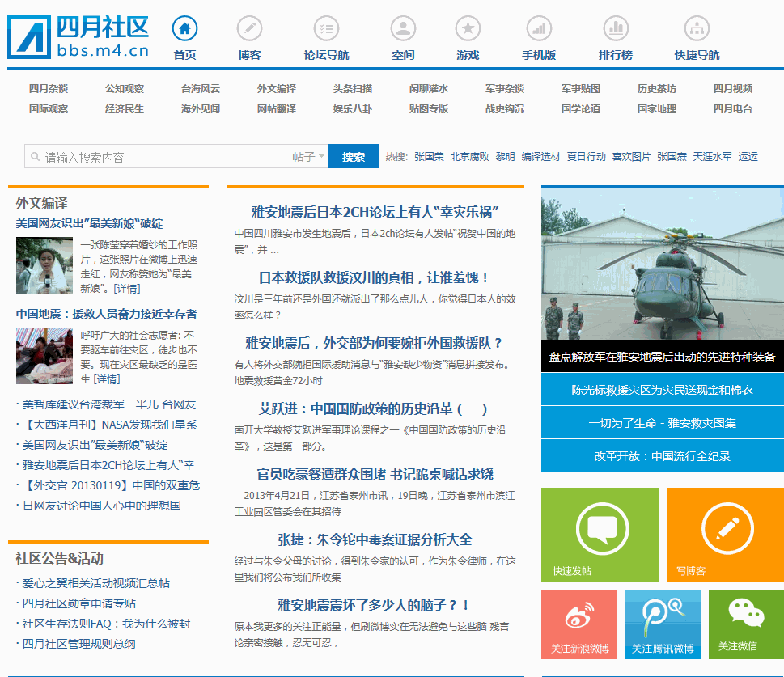Viewport: 784px width, 677px height.
Task: Open the green 关注微信 tile
Action: [745, 624]
